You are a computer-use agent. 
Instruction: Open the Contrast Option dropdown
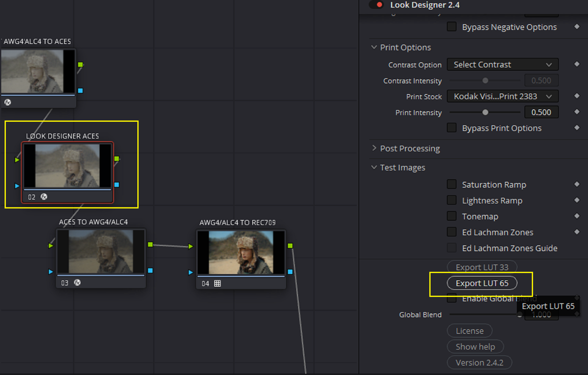[503, 65]
